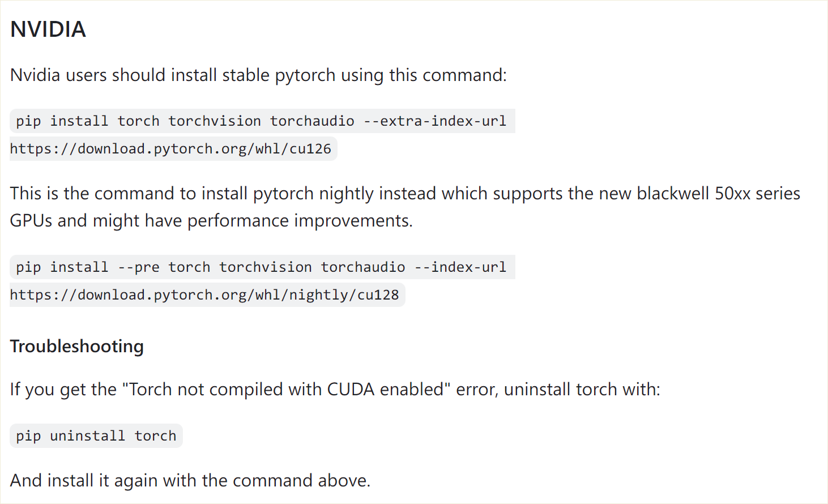
Task: Click 'torchvision' in the nightly install command
Action: (x=266, y=267)
